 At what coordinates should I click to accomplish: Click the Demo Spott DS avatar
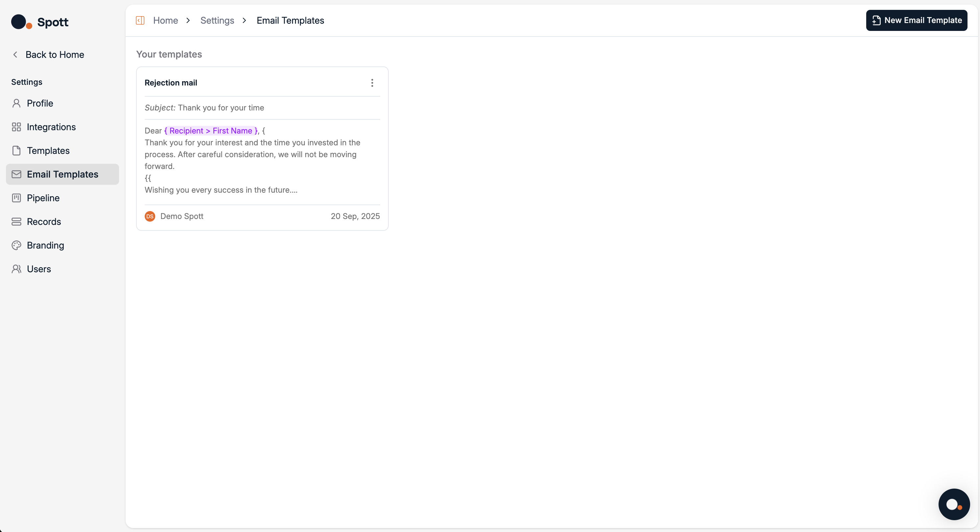click(150, 216)
